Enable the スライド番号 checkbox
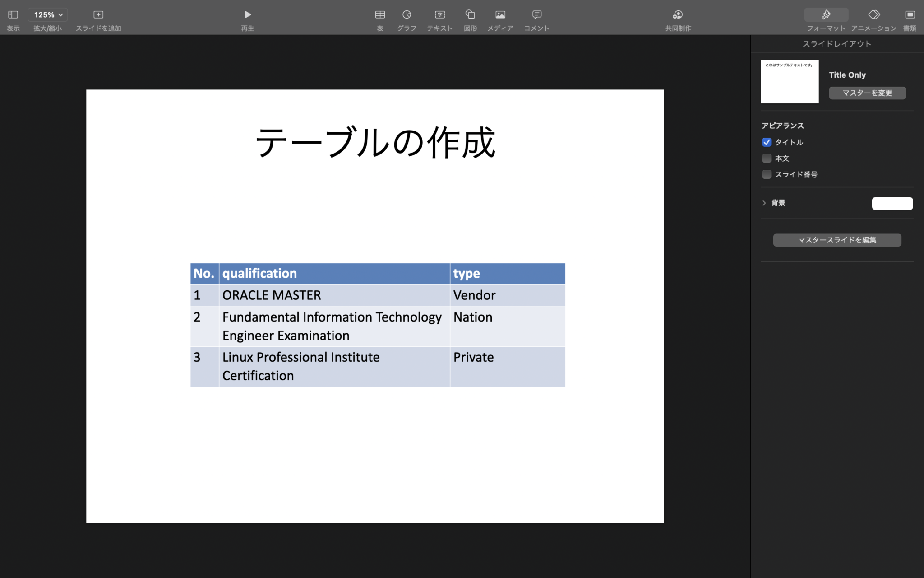 767,174
